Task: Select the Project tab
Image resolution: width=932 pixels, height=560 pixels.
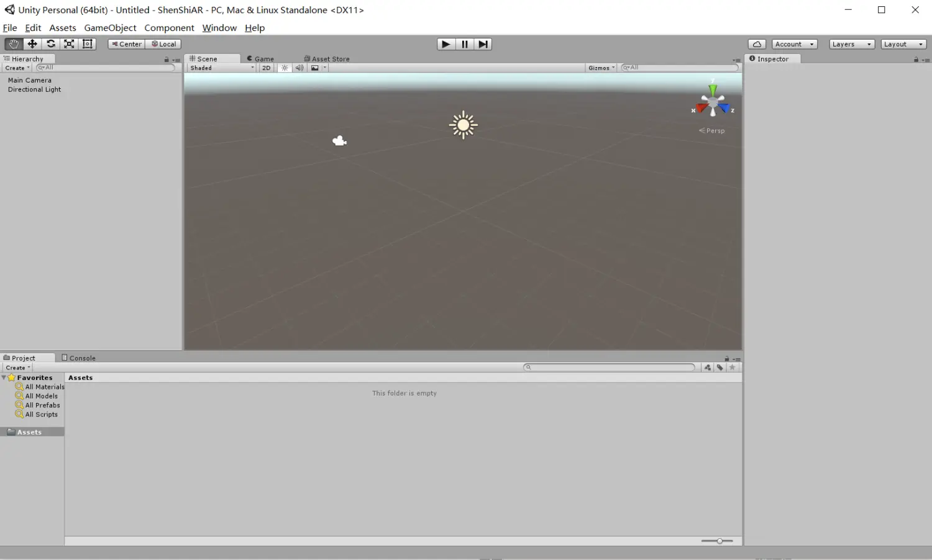Action: tap(27, 358)
